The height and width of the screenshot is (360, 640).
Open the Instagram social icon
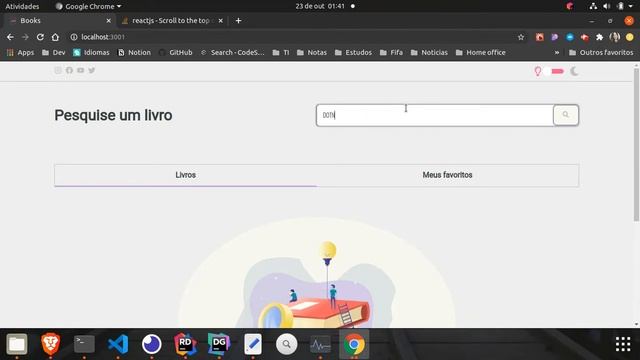click(x=58, y=70)
